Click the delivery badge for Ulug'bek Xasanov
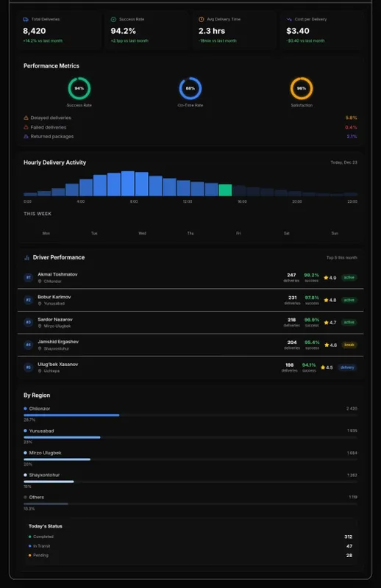 [x=347, y=367]
